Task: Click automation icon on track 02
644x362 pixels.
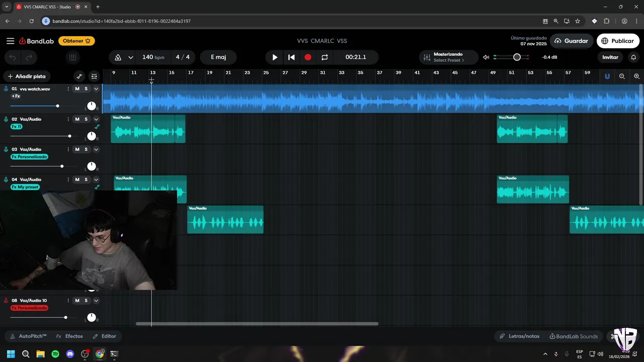Action: click(97, 127)
